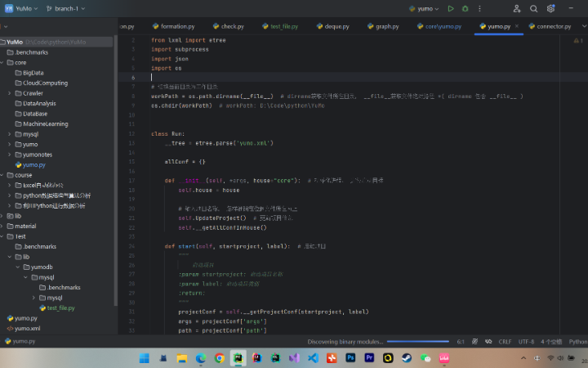Click the crossed-out icon in the status bar
The image size is (588, 368).
coord(474,341)
